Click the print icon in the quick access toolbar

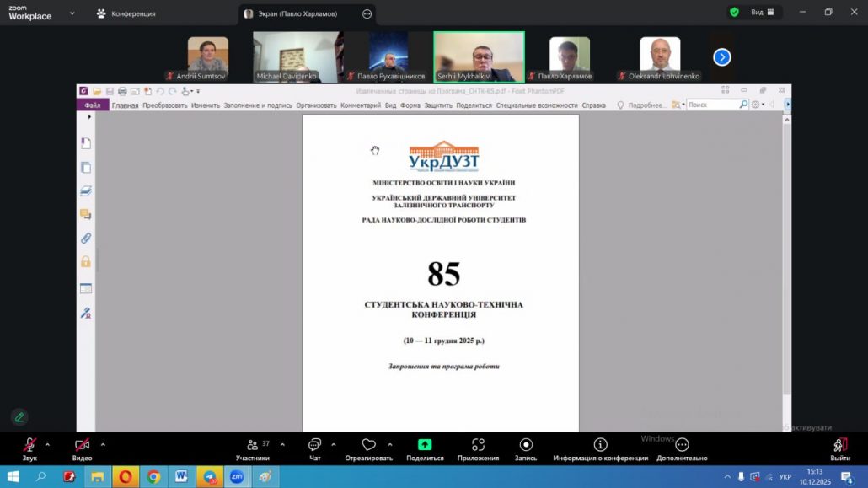[122, 90]
